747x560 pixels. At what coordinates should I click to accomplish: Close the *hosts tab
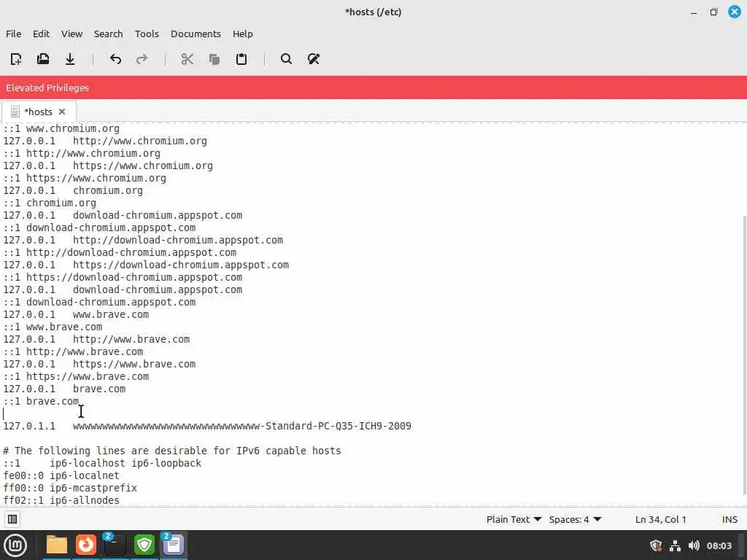coord(62,112)
